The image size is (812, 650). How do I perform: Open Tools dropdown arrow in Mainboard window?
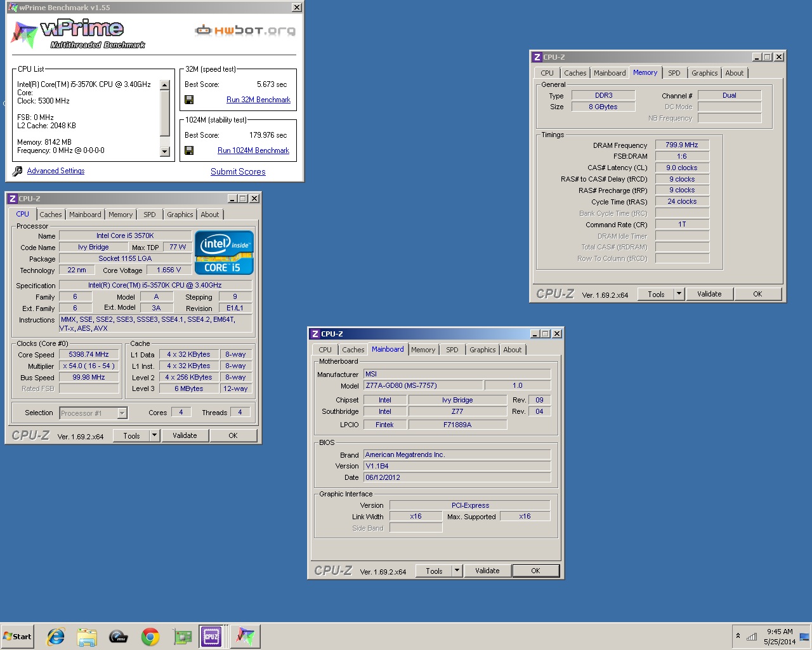click(457, 571)
